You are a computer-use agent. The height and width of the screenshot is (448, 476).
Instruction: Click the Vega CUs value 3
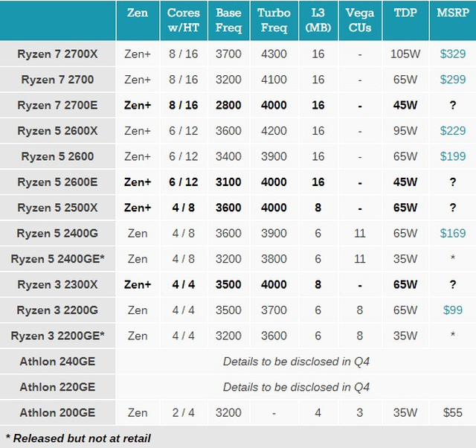pos(360,413)
